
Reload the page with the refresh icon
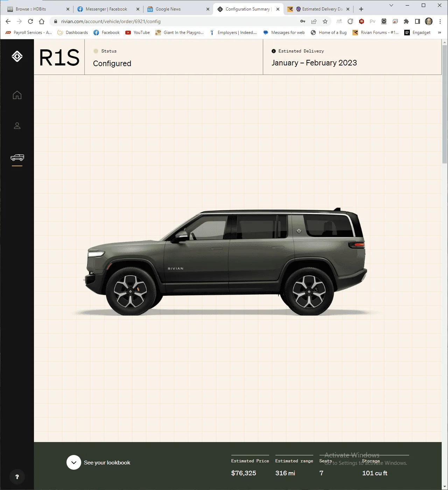[x=30, y=21]
